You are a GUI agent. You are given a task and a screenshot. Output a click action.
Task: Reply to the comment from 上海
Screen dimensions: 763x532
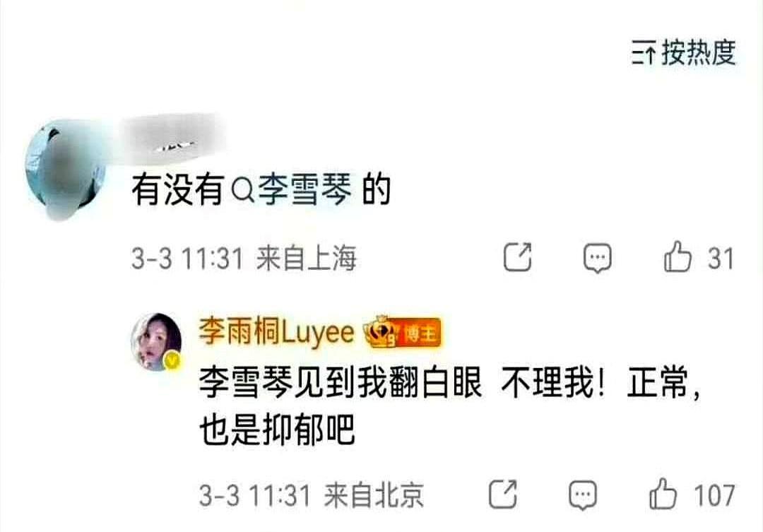tap(597, 257)
